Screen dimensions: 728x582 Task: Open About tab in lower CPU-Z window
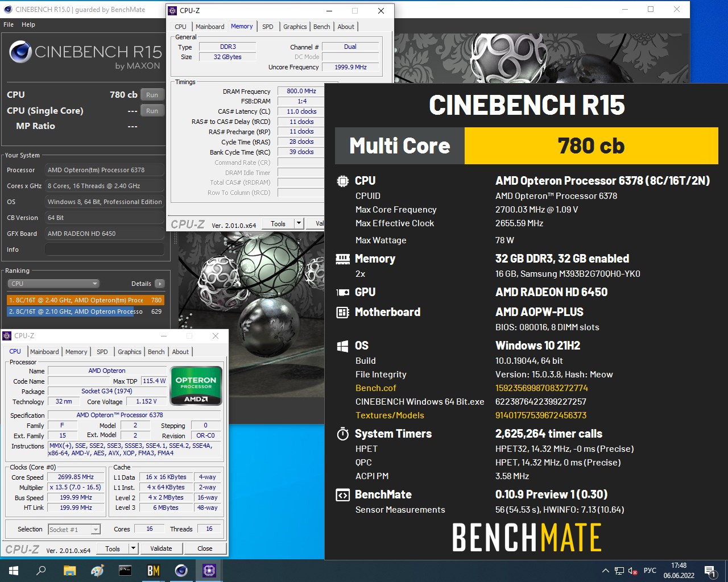(180, 352)
